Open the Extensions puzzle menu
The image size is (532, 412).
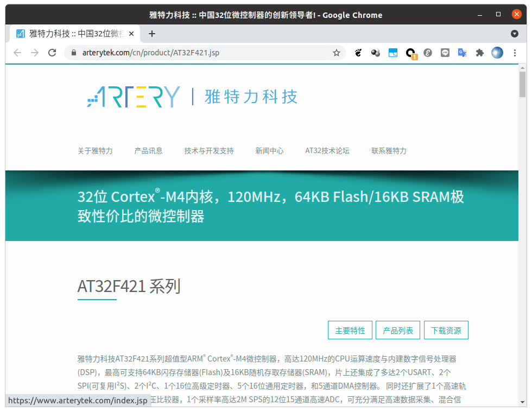coord(480,53)
